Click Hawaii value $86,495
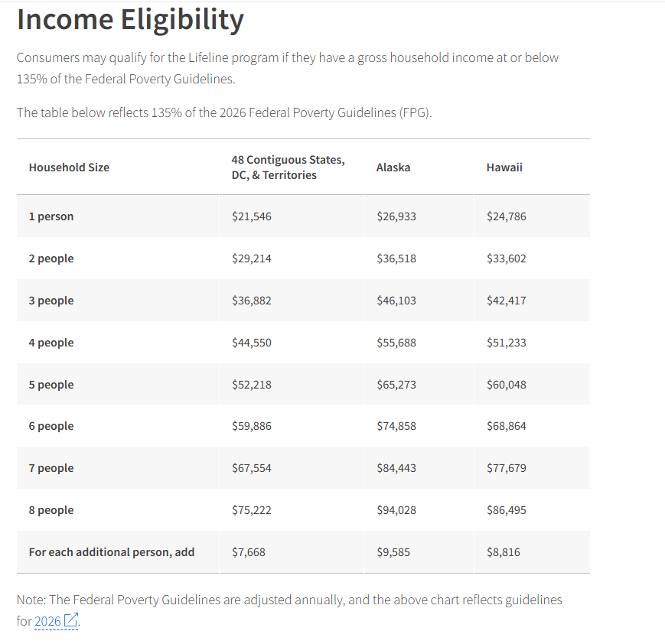The height and width of the screenshot is (644, 665). 507,510
